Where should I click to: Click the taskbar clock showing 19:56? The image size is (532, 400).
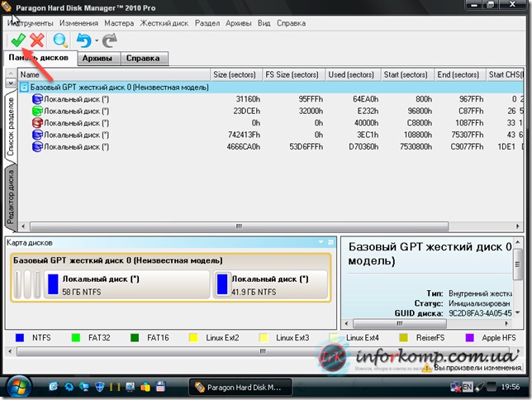pos(511,387)
